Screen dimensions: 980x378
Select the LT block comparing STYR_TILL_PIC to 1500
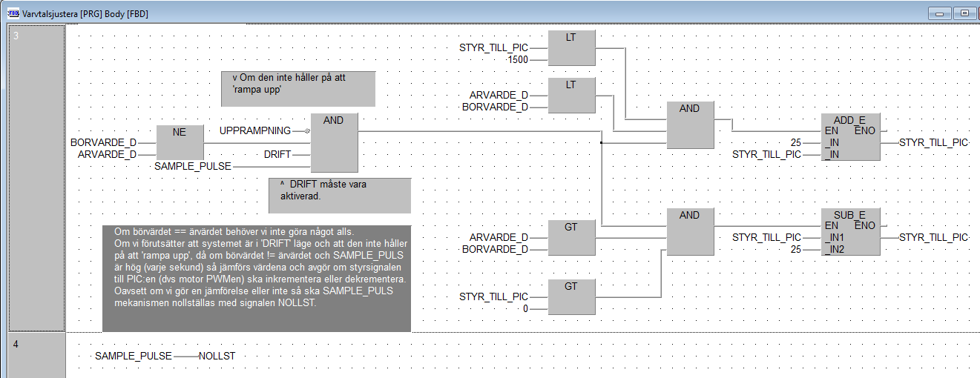570,48
